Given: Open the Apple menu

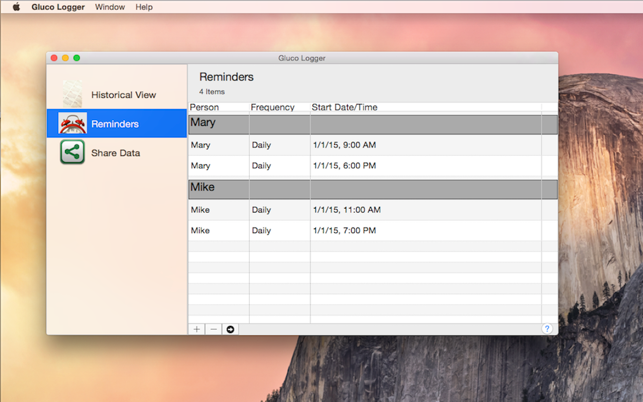Looking at the screenshot, I should [x=16, y=7].
